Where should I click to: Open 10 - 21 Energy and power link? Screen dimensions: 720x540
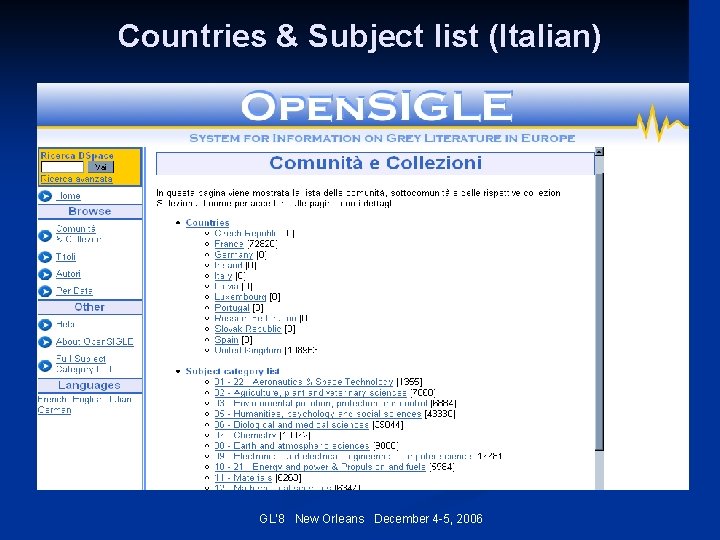pyautogui.click(x=320, y=467)
